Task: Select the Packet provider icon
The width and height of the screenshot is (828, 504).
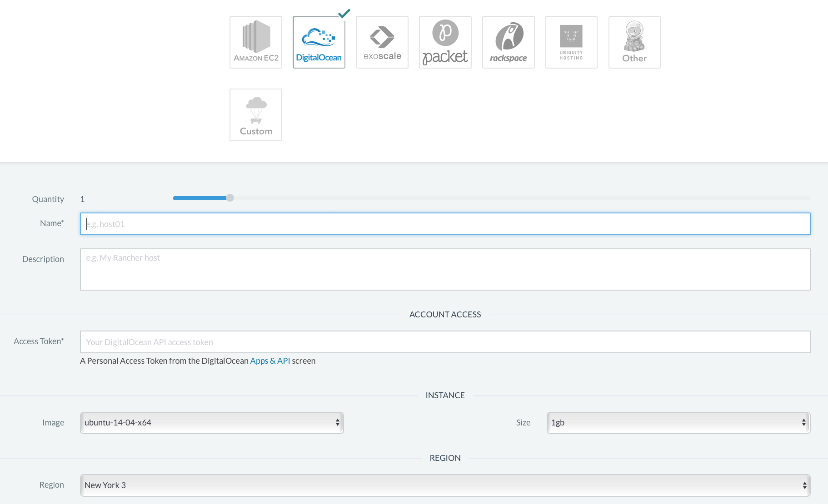Action: pyautogui.click(x=445, y=42)
